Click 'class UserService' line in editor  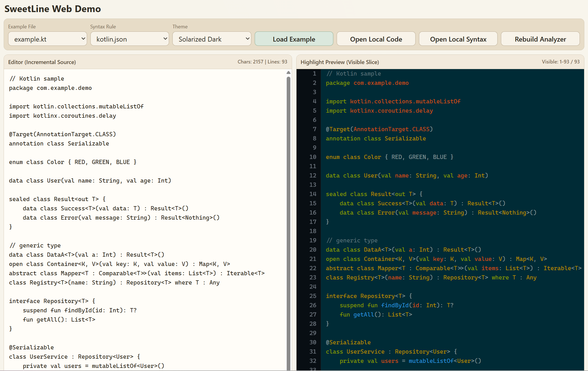75,357
